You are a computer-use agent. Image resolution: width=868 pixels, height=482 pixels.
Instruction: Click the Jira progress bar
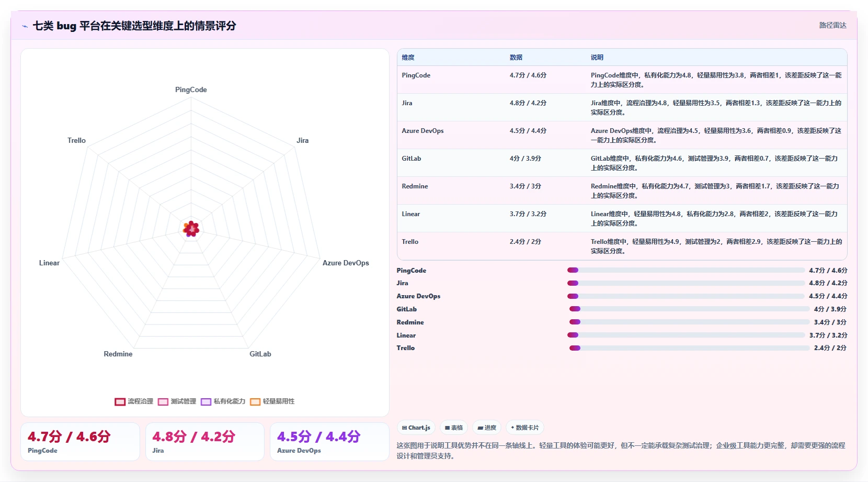pos(686,283)
